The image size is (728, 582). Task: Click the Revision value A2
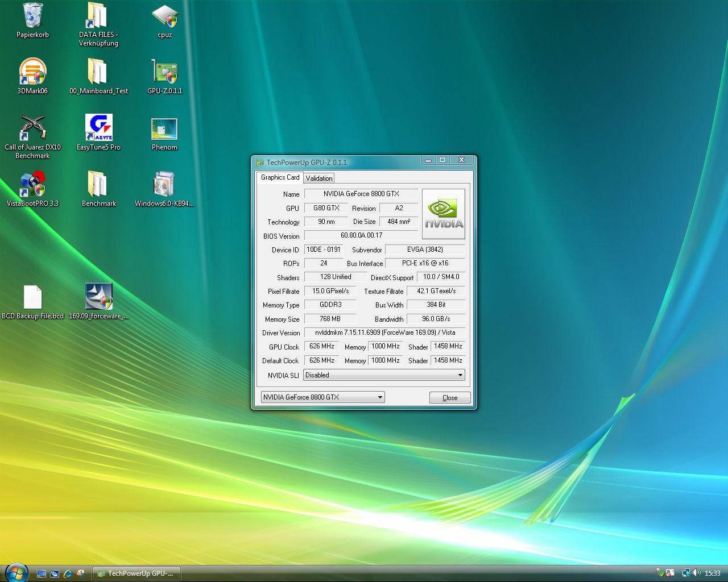tap(399, 208)
